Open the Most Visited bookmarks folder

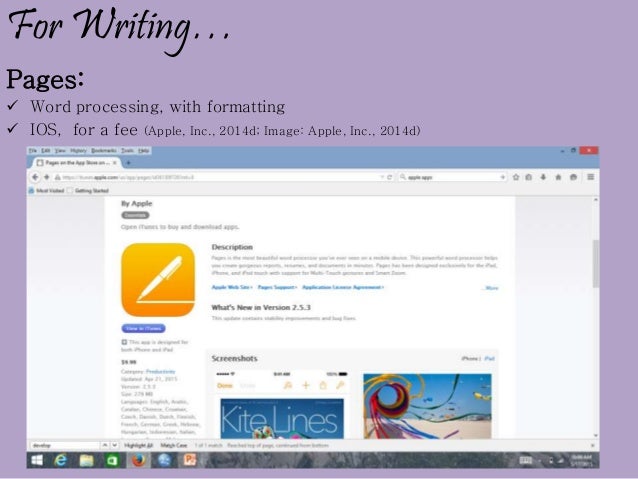coord(46,190)
